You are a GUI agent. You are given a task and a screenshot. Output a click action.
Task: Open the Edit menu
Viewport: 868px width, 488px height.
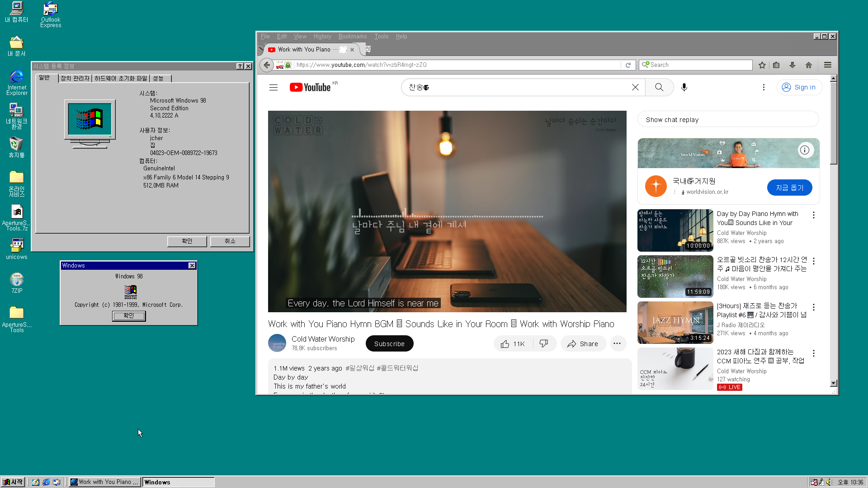pyautogui.click(x=282, y=37)
